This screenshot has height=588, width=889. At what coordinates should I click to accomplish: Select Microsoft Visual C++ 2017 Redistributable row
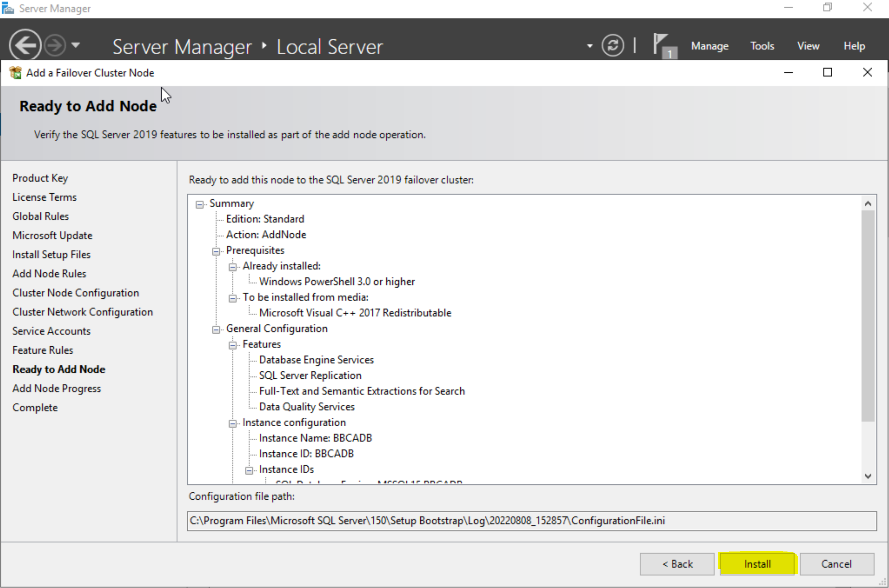355,313
